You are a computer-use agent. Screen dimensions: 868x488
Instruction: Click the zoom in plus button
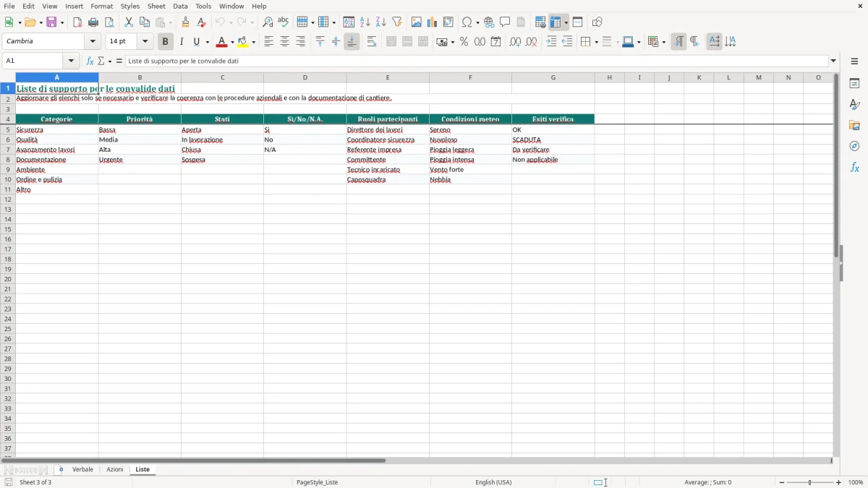pos(839,482)
